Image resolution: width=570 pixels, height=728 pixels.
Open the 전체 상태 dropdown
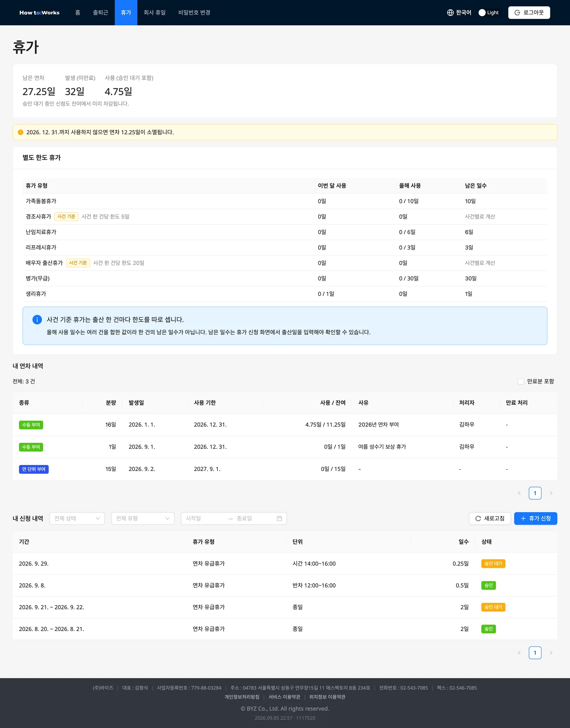77,518
